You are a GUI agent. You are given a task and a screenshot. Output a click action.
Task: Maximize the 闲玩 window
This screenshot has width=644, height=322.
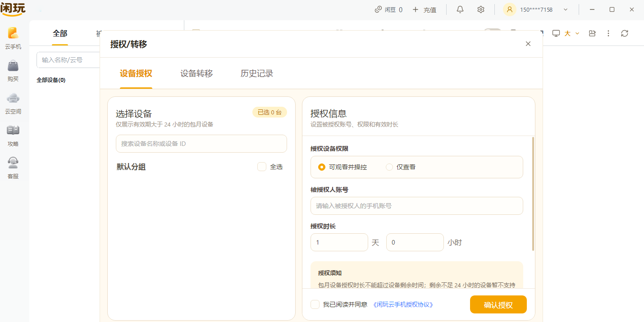pyautogui.click(x=612, y=9)
